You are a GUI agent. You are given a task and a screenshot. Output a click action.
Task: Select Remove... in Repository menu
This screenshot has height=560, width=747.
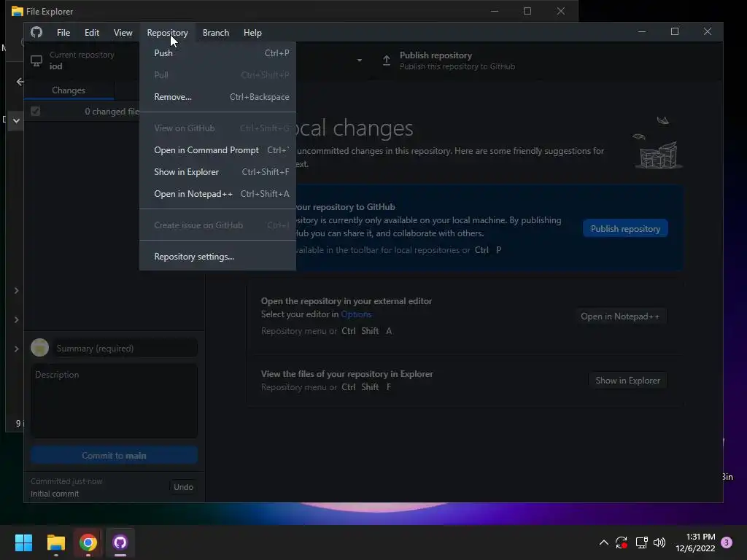[217, 97]
